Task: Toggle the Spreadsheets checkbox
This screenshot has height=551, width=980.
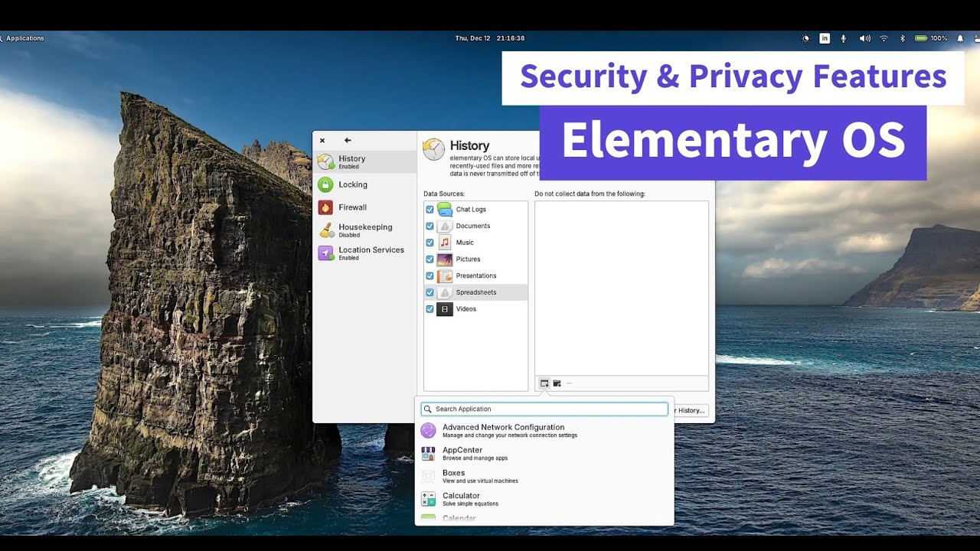Action: click(430, 292)
